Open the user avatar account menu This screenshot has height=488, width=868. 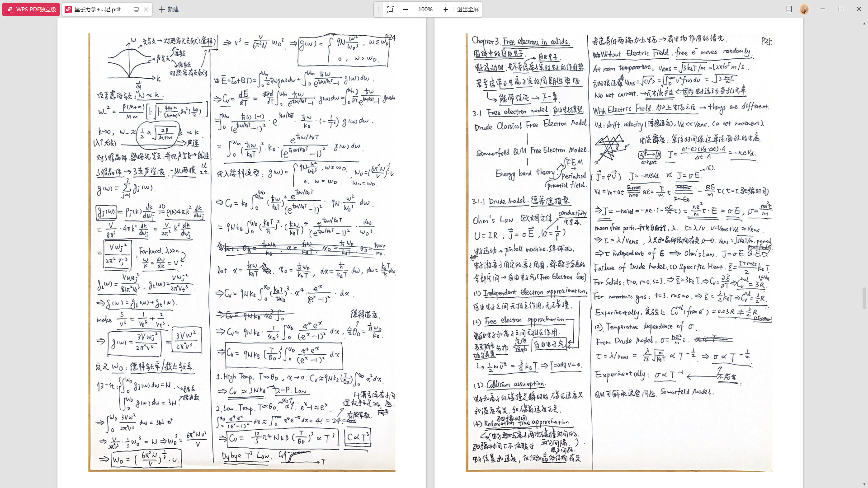[804, 9]
